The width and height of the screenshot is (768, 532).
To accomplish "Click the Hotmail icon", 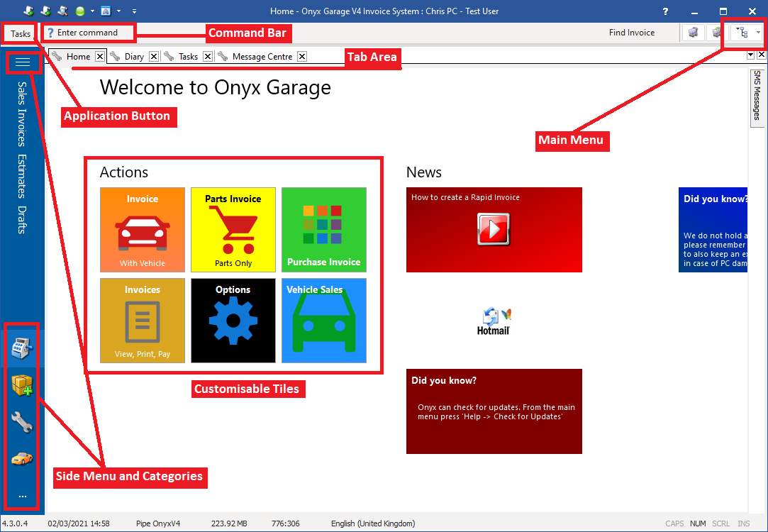I will pos(494,321).
